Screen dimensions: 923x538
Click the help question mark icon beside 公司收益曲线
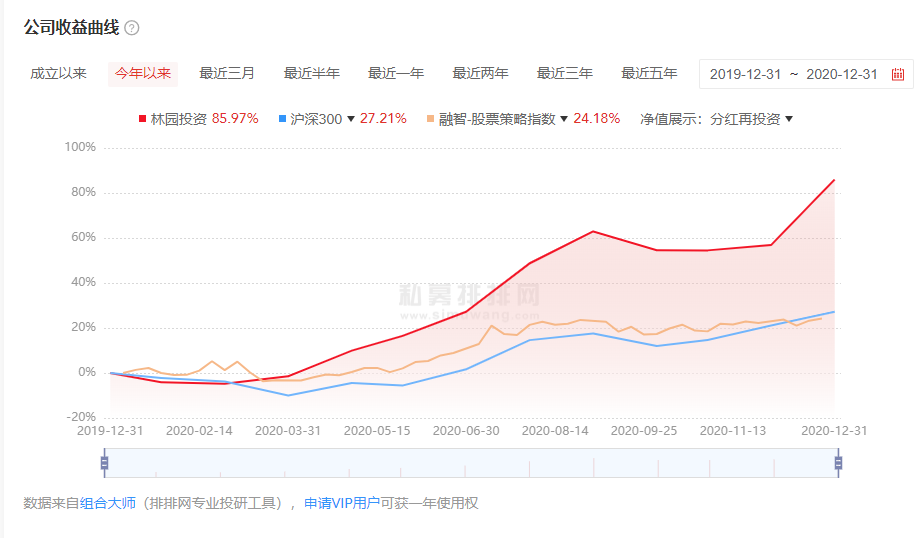132,28
